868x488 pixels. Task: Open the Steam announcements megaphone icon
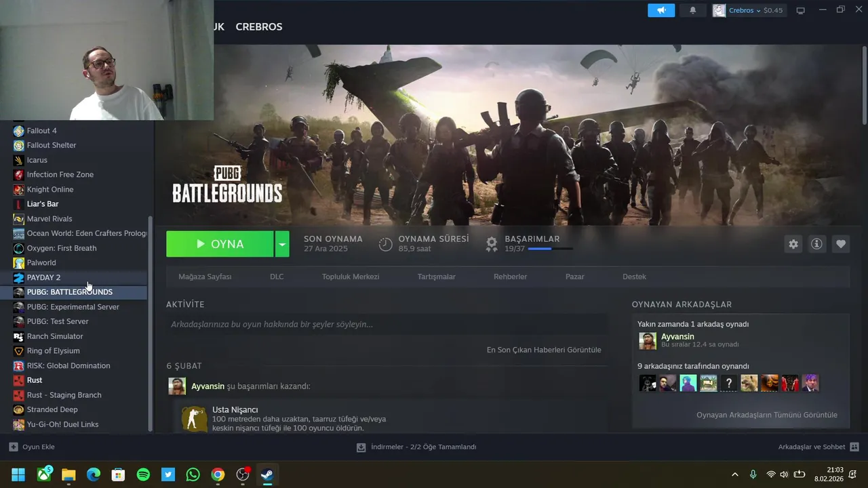[661, 10]
